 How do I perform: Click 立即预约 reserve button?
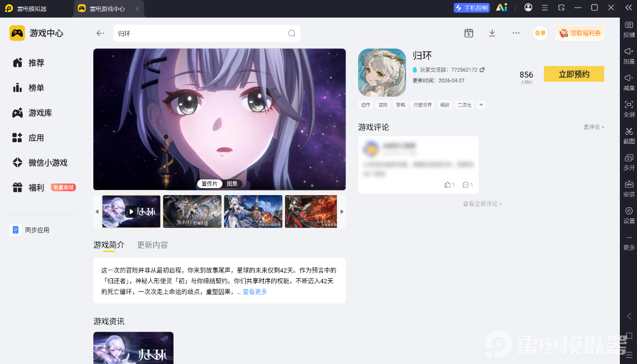click(x=574, y=74)
